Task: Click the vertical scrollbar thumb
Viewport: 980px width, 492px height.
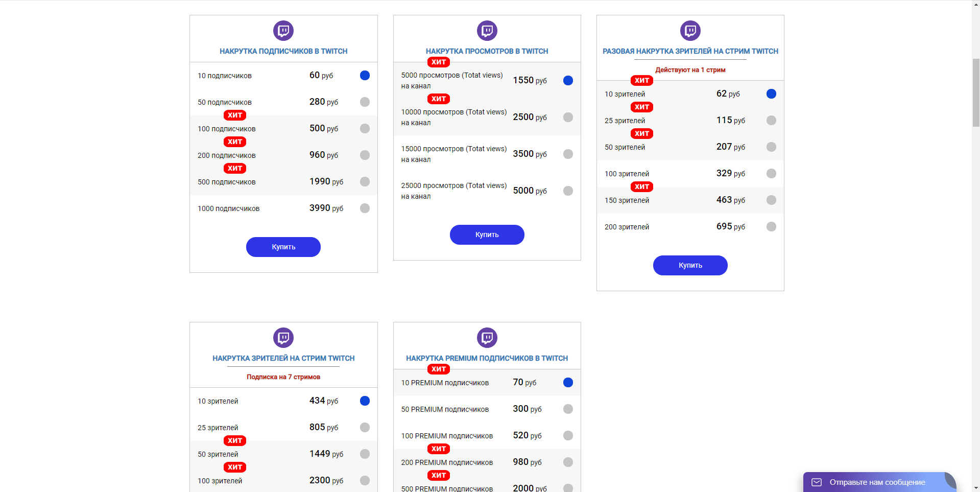Action: tap(976, 92)
